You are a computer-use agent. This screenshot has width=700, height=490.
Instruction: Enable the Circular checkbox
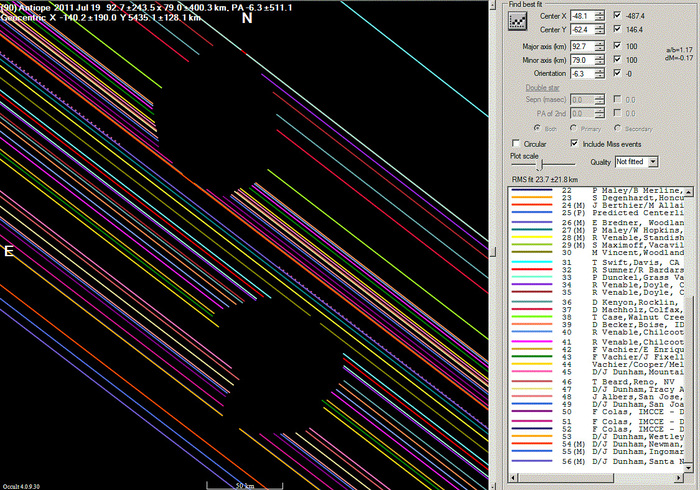tap(516, 143)
